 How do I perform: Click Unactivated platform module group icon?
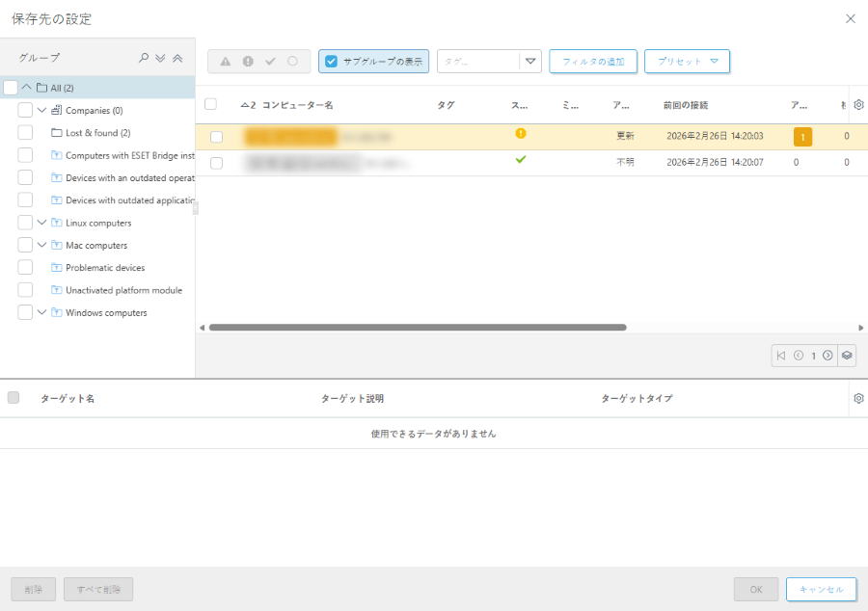point(57,290)
